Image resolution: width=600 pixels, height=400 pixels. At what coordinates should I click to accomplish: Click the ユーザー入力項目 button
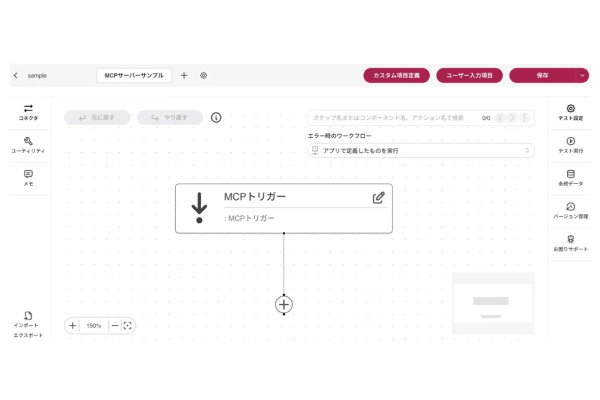point(469,75)
